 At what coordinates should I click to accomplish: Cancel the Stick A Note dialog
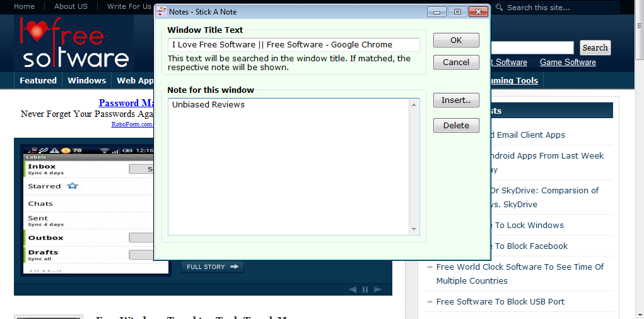[456, 62]
